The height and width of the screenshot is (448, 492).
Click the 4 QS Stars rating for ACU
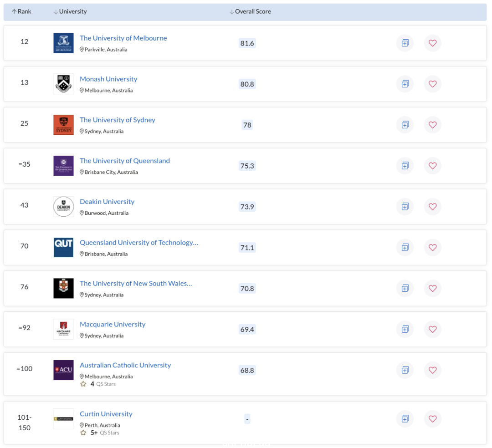pos(98,384)
